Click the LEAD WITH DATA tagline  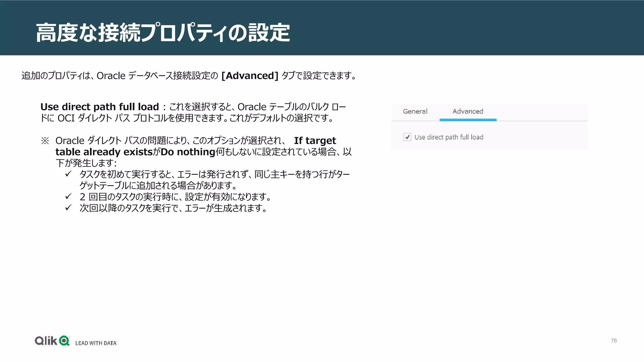tap(96, 343)
